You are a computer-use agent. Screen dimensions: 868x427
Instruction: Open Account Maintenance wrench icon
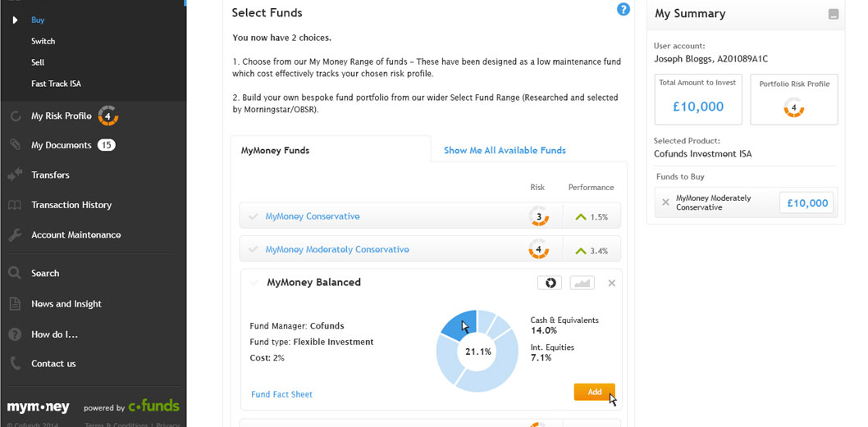tap(15, 235)
